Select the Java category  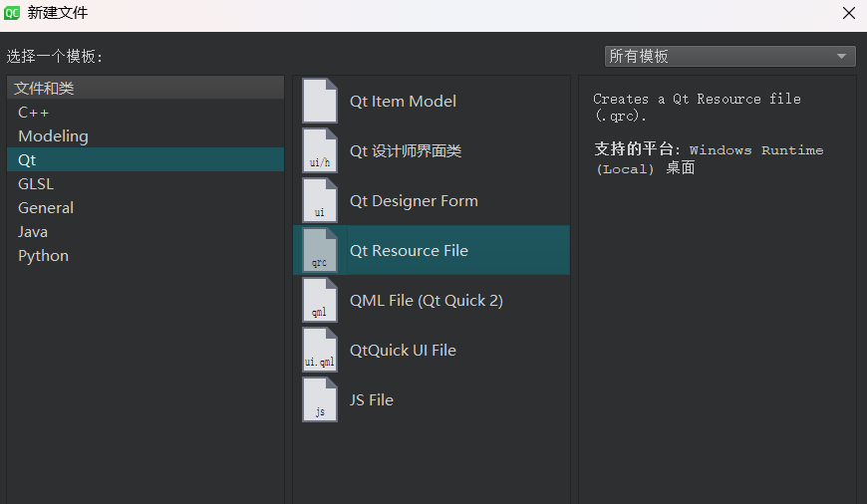pyautogui.click(x=145, y=231)
